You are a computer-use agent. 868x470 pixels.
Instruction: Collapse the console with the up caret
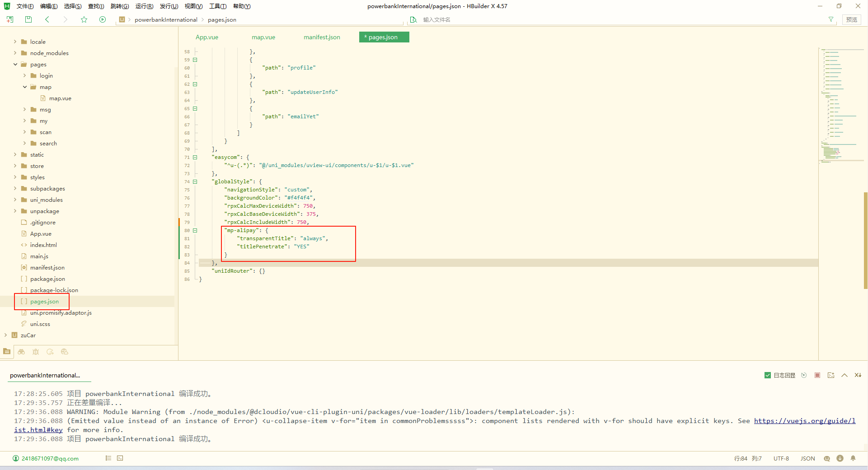(x=845, y=375)
